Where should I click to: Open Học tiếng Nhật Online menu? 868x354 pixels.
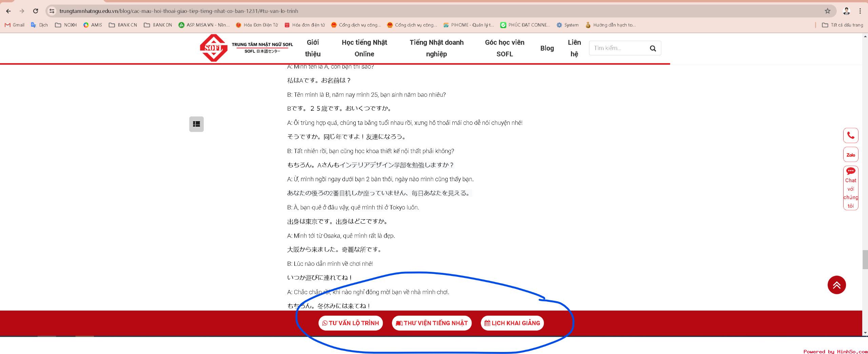[364, 48]
